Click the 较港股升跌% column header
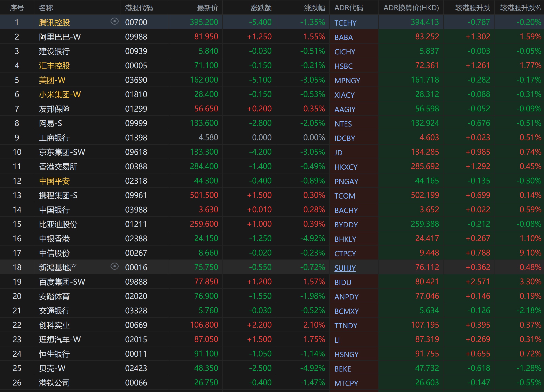This screenshot has width=544, height=392. (520, 8)
